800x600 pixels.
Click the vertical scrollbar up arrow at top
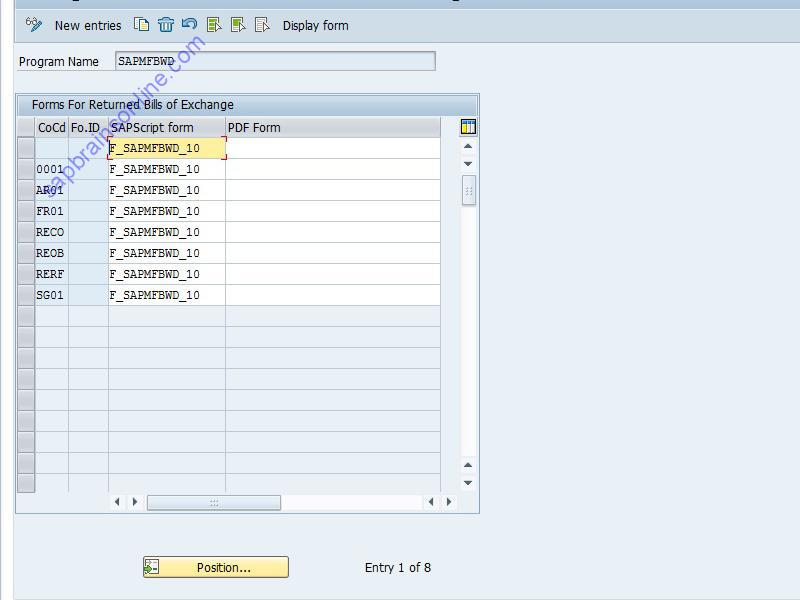click(468, 146)
